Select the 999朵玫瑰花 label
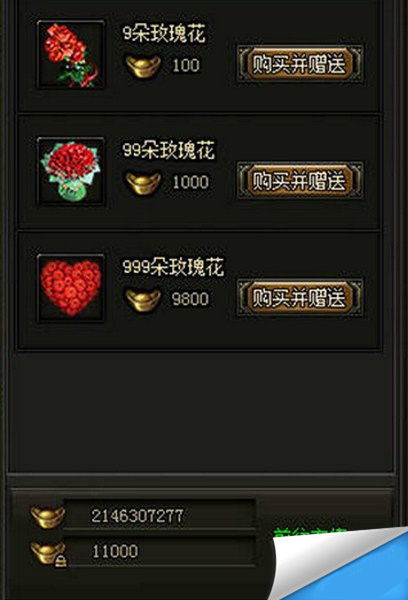The image size is (408, 600). [x=173, y=266]
